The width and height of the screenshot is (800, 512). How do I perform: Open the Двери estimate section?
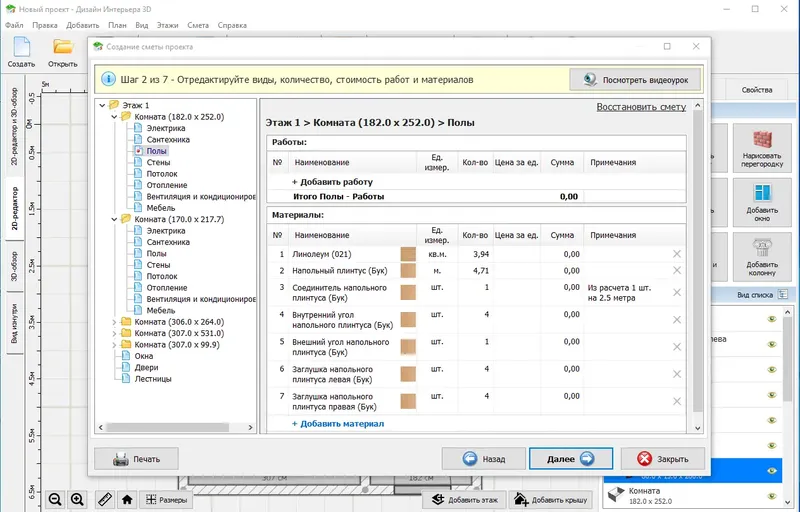[x=146, y=368]
